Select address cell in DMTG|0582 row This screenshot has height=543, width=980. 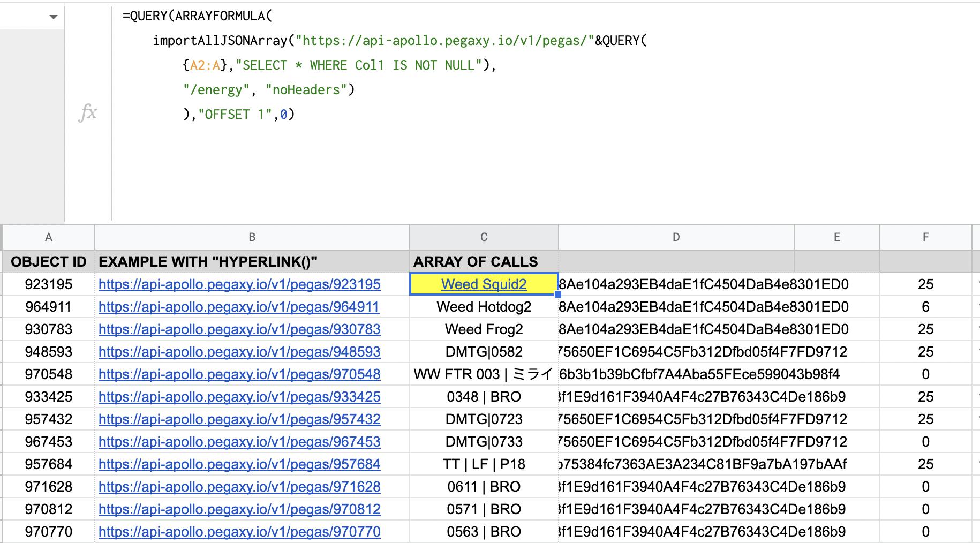point(676,352)
